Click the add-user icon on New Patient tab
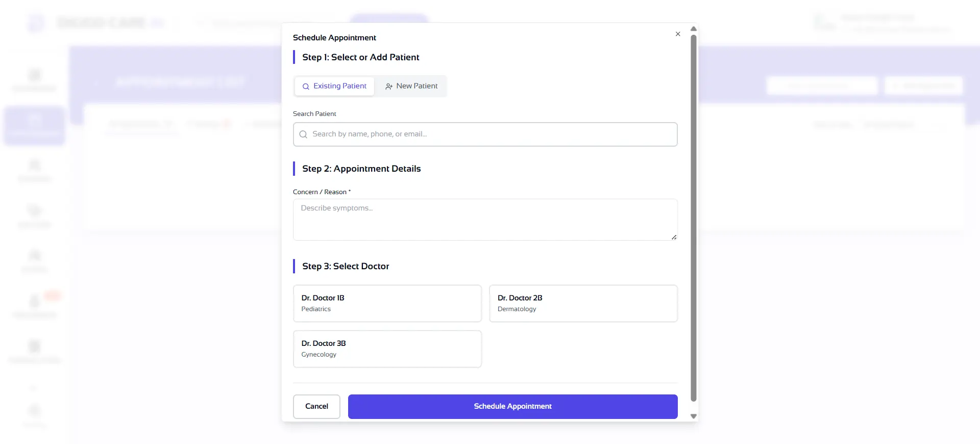 pyautogui.click(x=389, y=86)
